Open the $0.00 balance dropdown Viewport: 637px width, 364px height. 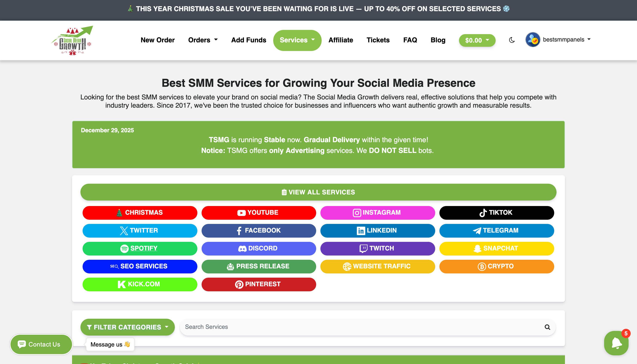(x=477, y=40)
